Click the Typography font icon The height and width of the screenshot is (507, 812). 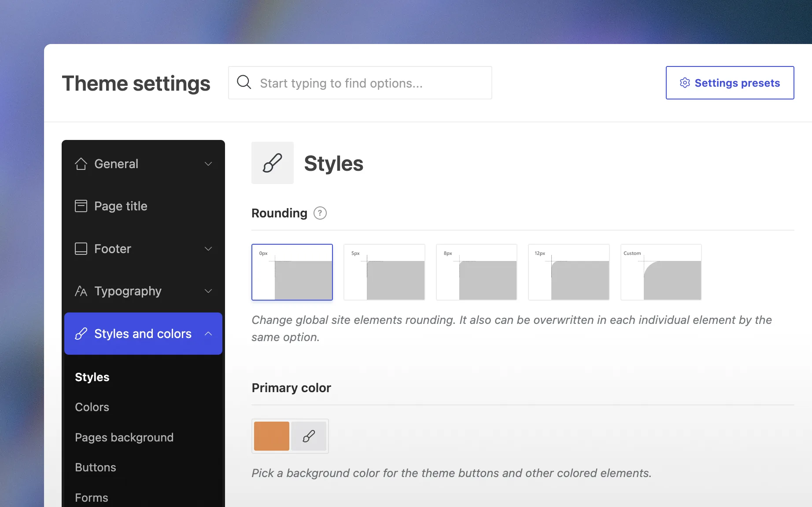(x=81, y=291)
